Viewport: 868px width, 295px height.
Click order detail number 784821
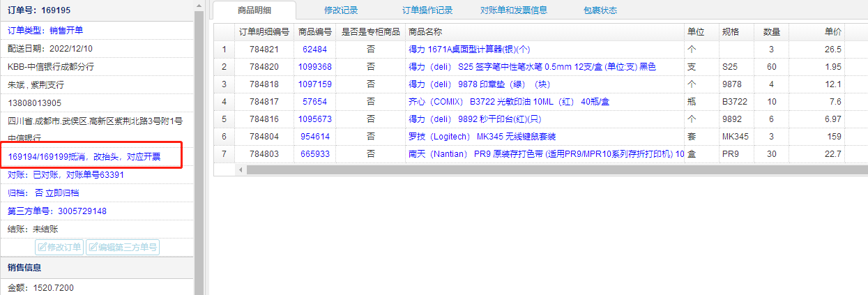264,50
